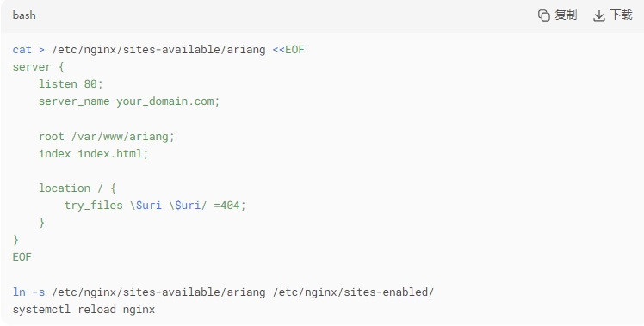Click the copy icon beside 复制
Image resolution: width=644 pixels, height=326 pixels.
[x=544, y=15]
